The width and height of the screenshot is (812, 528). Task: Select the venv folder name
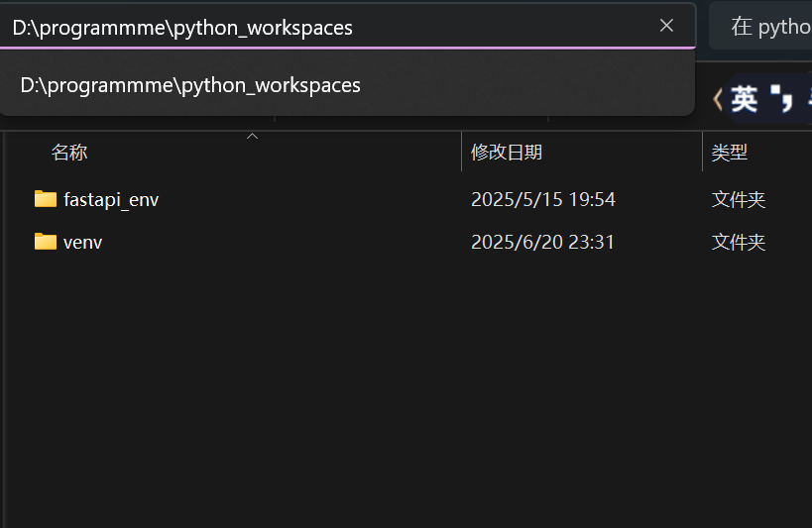(x=83, y=243)
